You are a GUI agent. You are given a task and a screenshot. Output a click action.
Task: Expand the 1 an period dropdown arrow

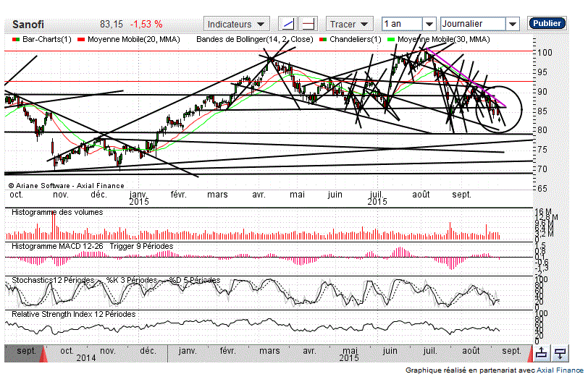pos(429,25)
